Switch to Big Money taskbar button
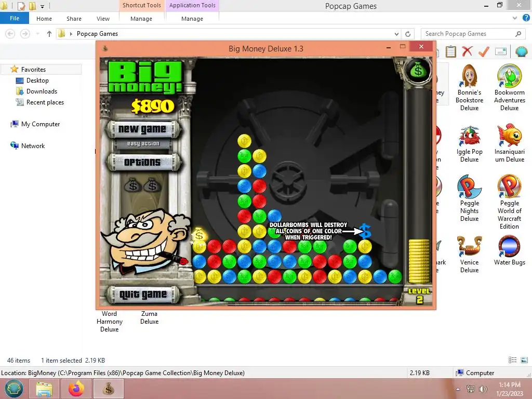This screenshot has height=399, width=532. (109, 389)
